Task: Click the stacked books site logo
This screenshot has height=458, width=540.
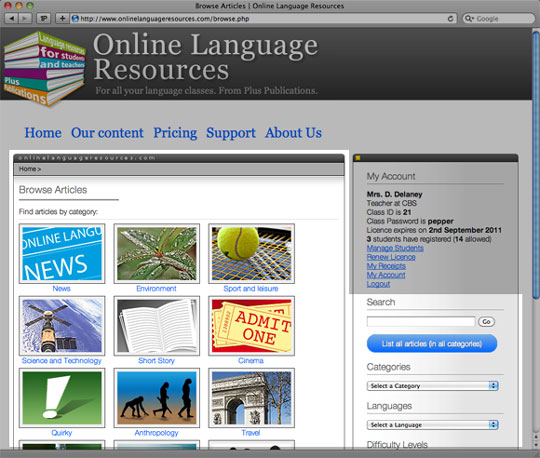Action: tap(44, 68)
